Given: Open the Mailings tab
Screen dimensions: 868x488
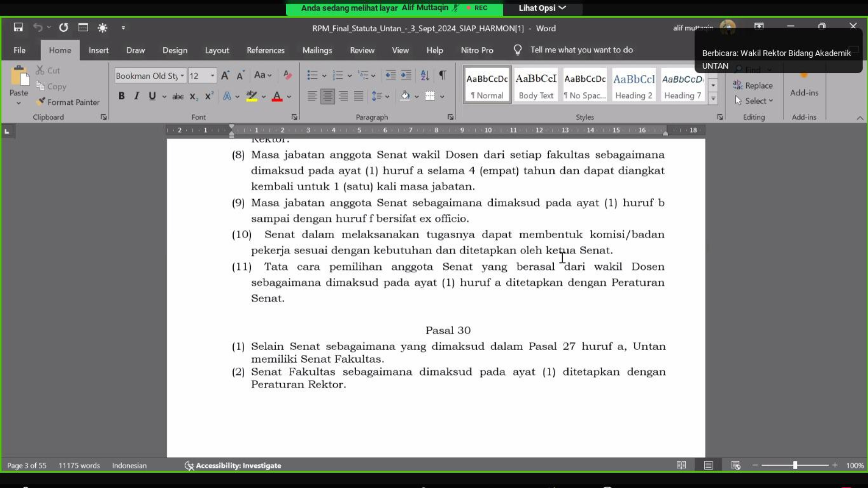Looking at the screenshot, I should click(317, 50).
